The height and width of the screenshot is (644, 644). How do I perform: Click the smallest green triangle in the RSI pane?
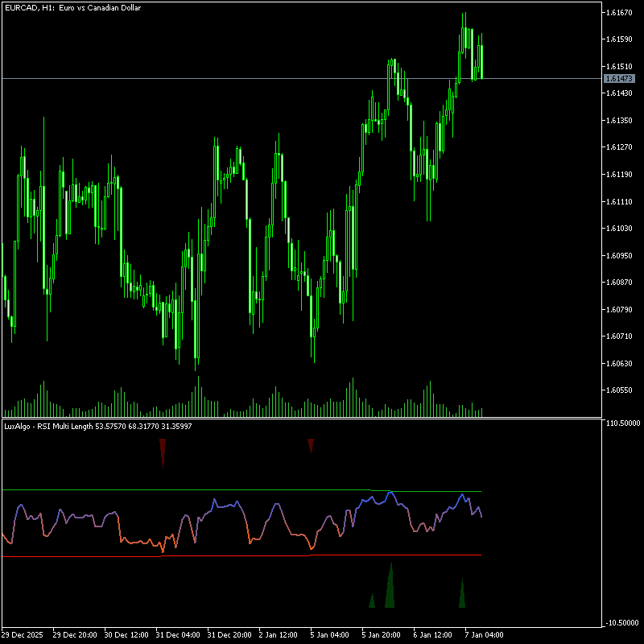click(x=372, y=601)
